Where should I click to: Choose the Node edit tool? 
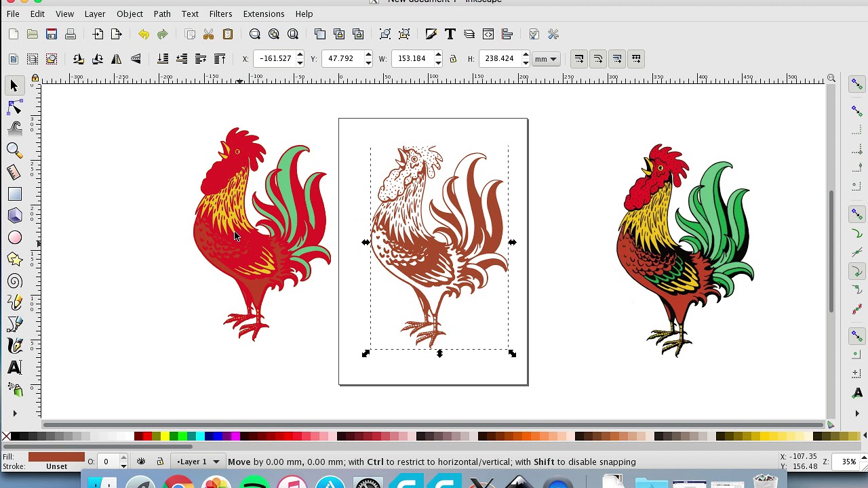[14, 107]
